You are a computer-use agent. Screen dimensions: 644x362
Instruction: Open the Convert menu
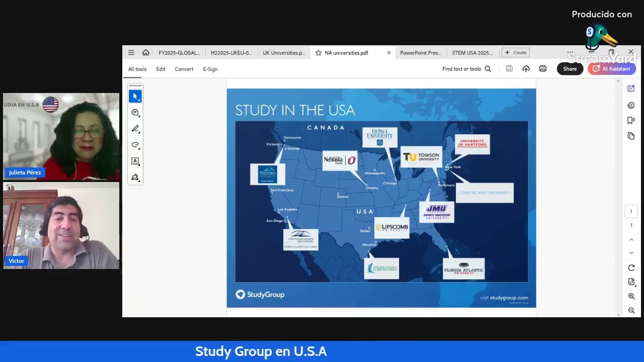(184, 69)
